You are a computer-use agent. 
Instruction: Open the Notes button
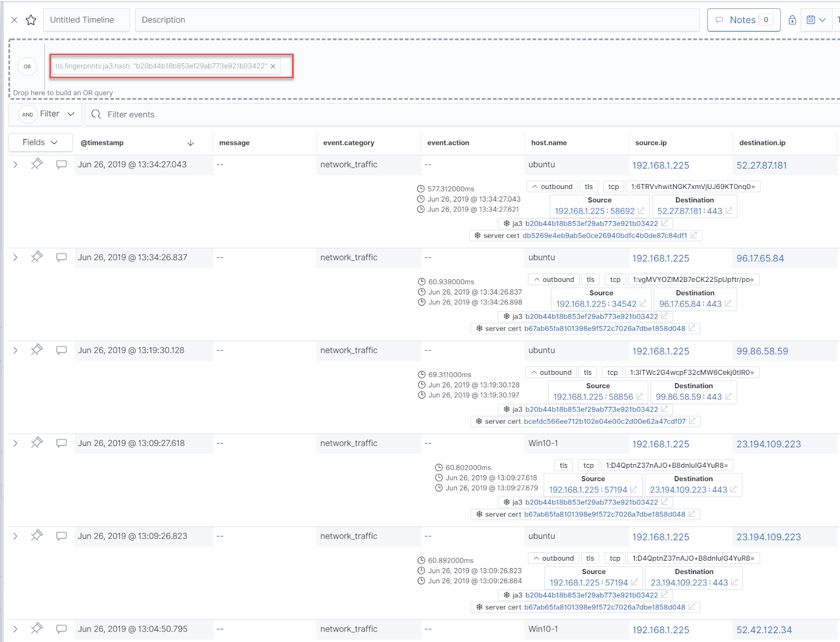coord(743,20)
